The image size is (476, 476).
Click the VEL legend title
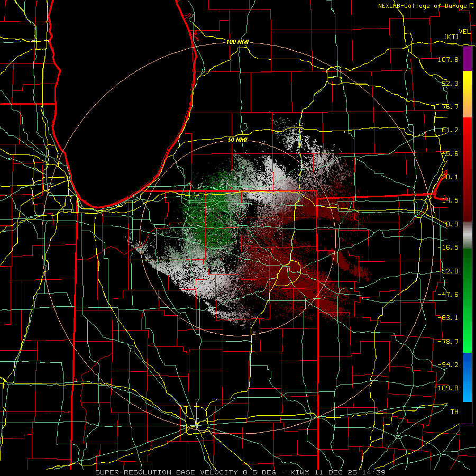coord(464,32)
